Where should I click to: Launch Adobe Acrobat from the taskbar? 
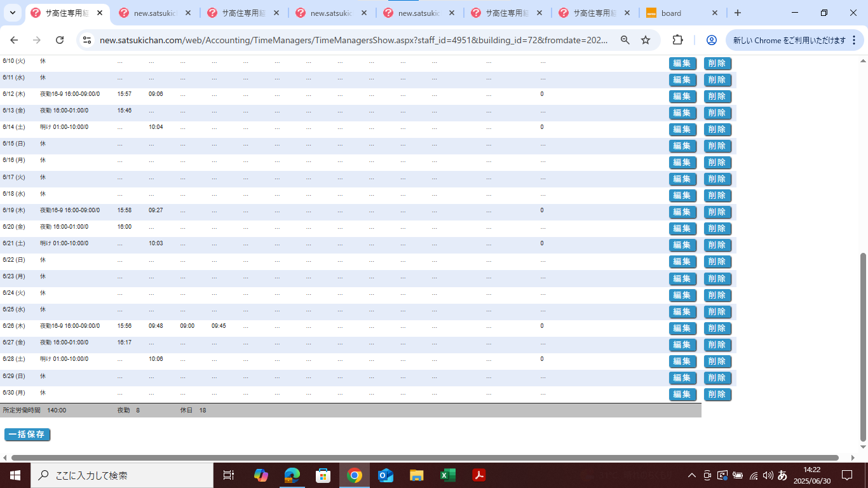tap(478, 475)
